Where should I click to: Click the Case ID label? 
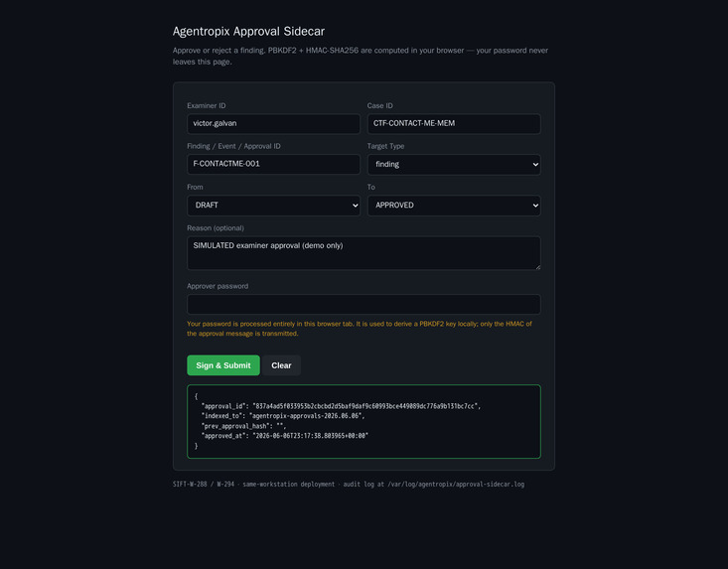coord(379,106)
